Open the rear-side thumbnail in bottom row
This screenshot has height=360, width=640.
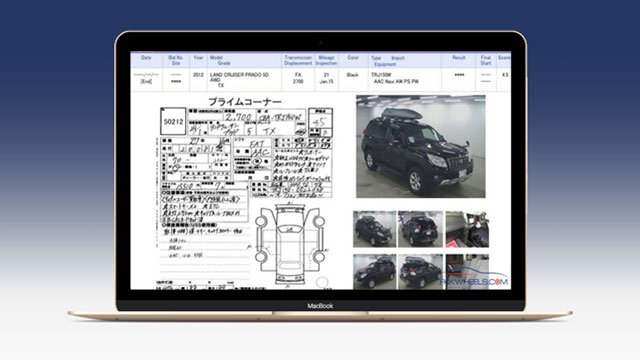(x=420, y=272)
